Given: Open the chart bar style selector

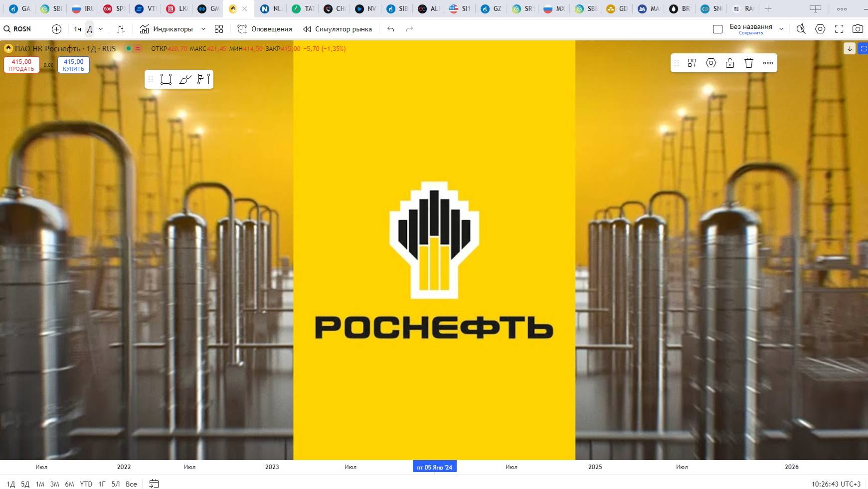Looking at the screenshot, I should (121, 29).
